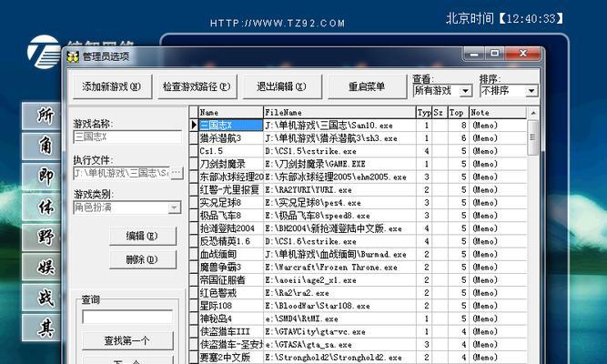Select the row 血战缅甸
The image size is (607, 364).
click(358, 254)
